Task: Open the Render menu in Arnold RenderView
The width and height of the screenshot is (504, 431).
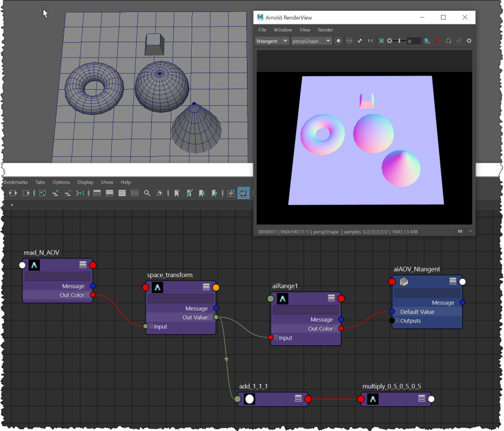Action: [x=325, y=30]
